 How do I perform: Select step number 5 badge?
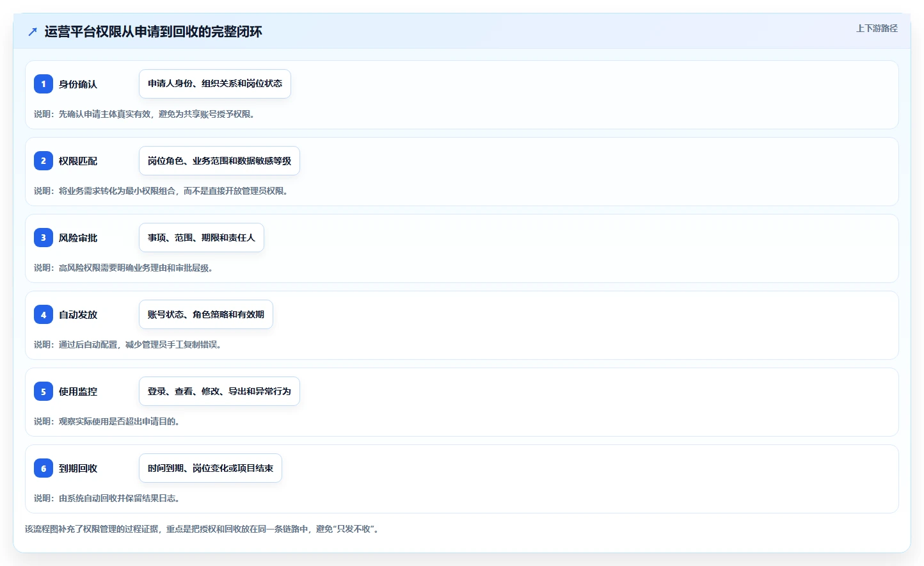tap(44, 391)
